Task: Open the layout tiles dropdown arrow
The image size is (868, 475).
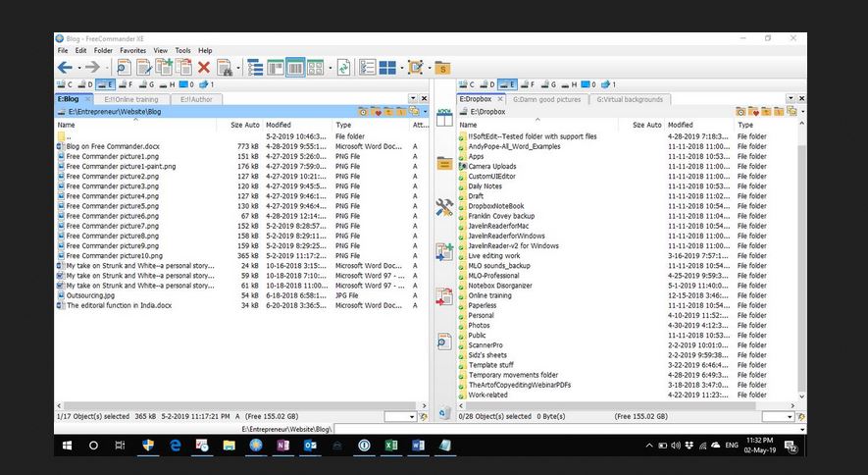Action: [x=402, y=68]
